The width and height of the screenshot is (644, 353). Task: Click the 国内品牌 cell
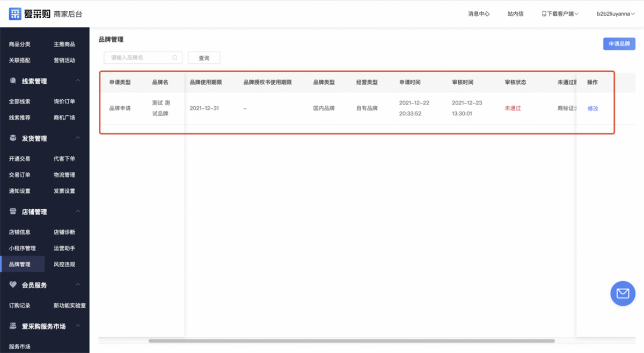[324, 108]
